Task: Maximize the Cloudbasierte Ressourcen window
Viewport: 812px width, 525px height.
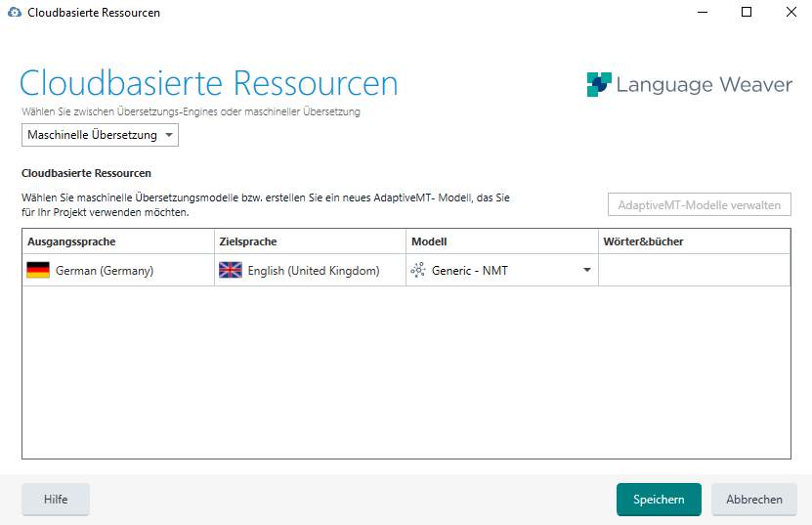Action: point(747,12)
